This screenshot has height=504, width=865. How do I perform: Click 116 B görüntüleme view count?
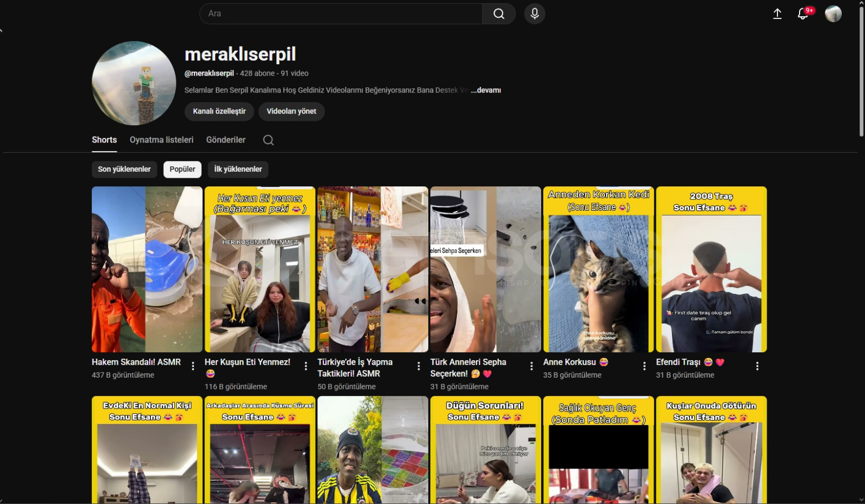click(236, 387)
